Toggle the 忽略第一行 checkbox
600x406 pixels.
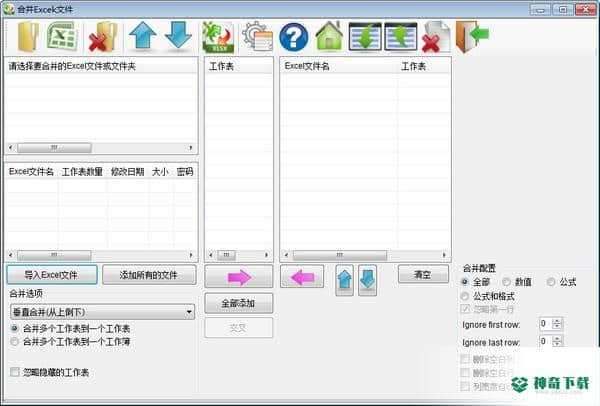point(465,309)
